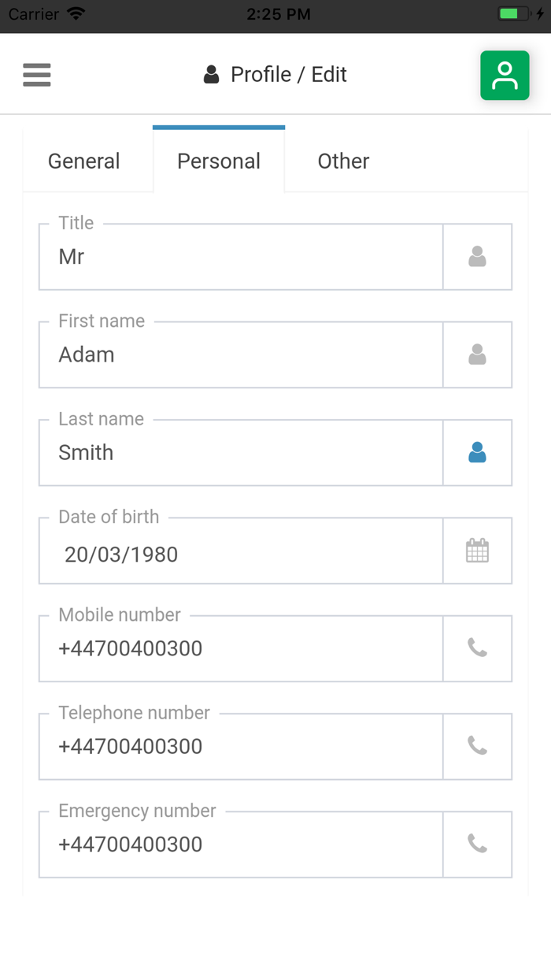The image size is (551, 980).
Task: Tap the phone icon beside Telephone number
Action: (x=477, y=746)
